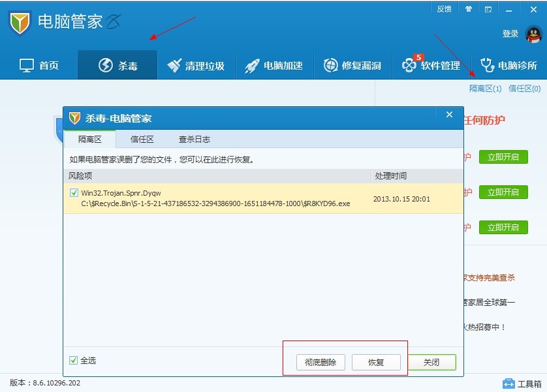Click the 处理时间 column header
The image size is (547, 392).
coord(417,176)
